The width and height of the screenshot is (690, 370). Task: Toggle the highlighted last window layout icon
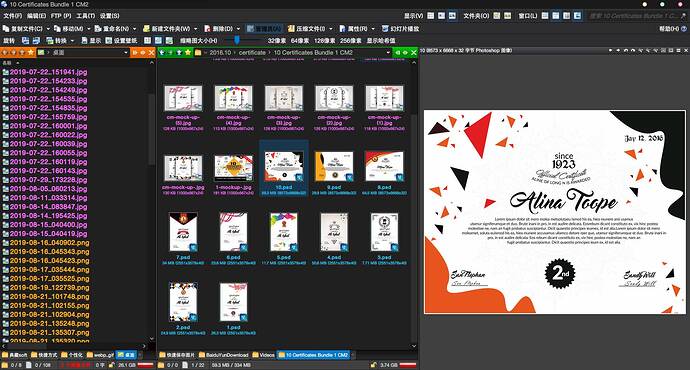coord(578,16)
